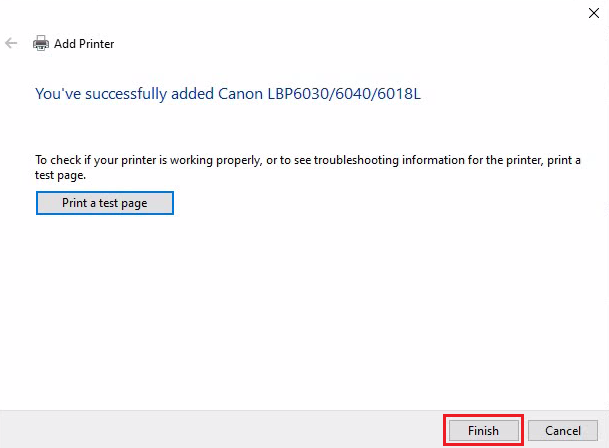
Task: Click the Add Printer title text
Action: (x=83, y=44)
